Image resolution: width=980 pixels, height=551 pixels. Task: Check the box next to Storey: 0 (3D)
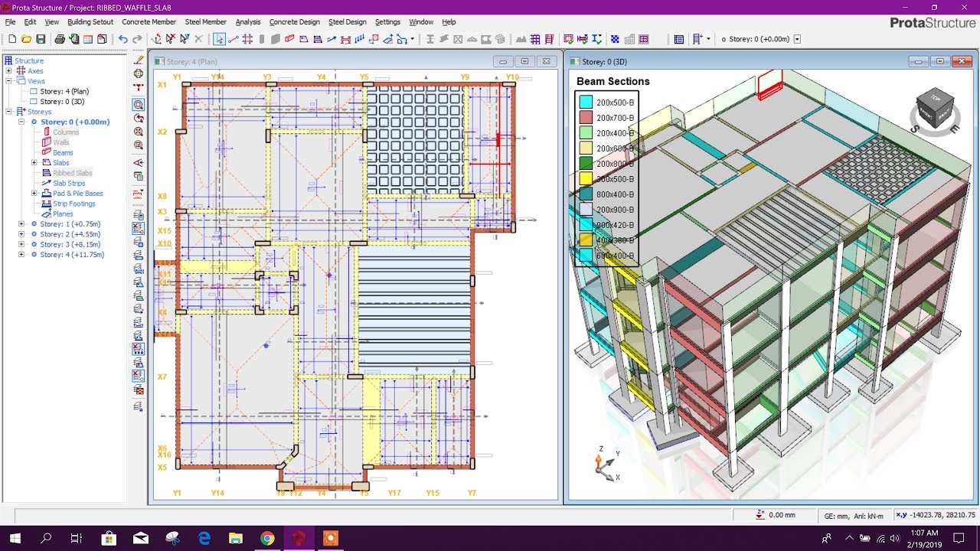tap(33, 101)
